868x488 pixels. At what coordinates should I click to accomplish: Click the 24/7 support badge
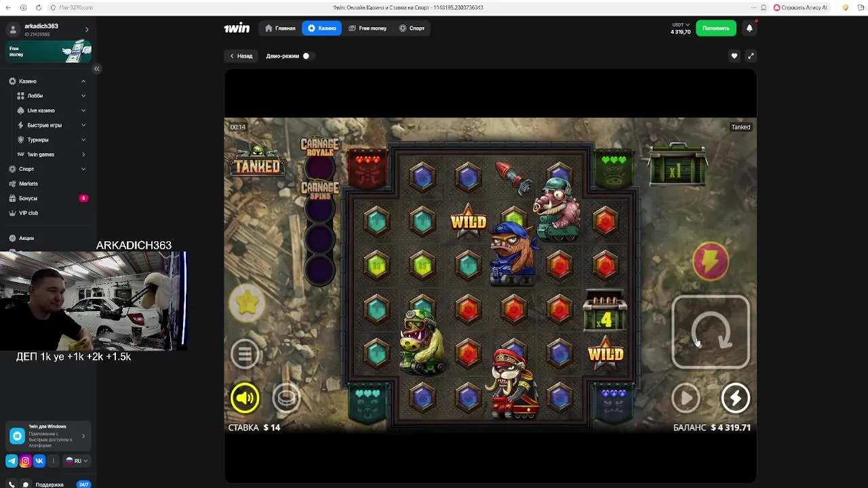(x=83, y=485)
